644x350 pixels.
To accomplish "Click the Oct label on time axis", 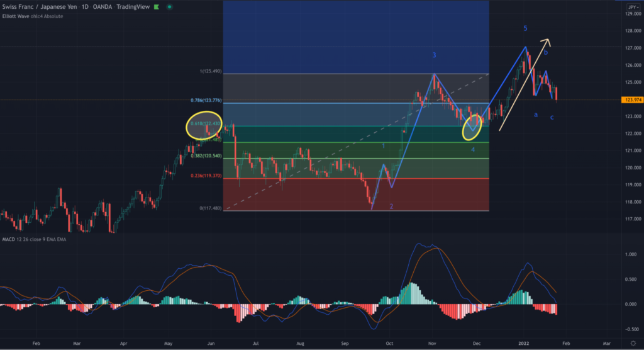I will pos(389,344).
